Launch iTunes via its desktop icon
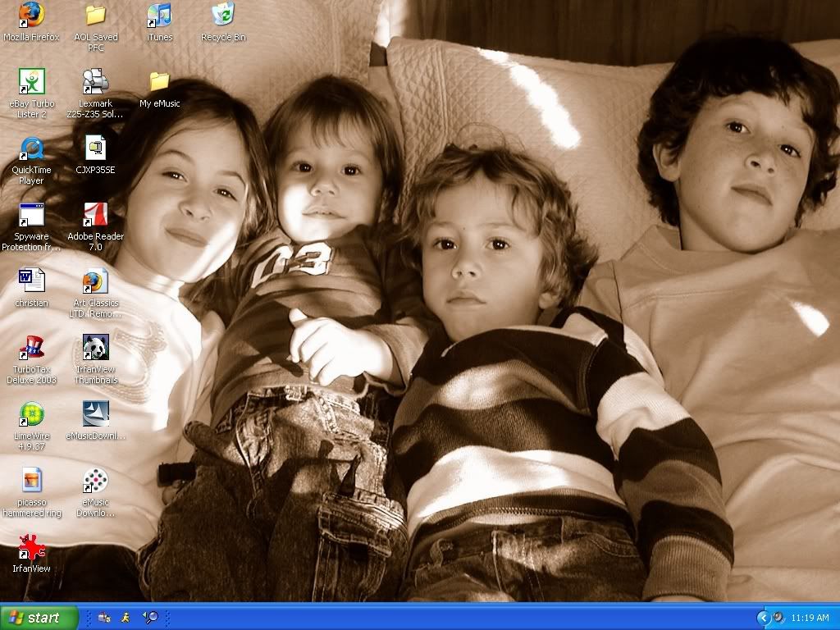Viewport: 840px width, 630px height. 159,15
